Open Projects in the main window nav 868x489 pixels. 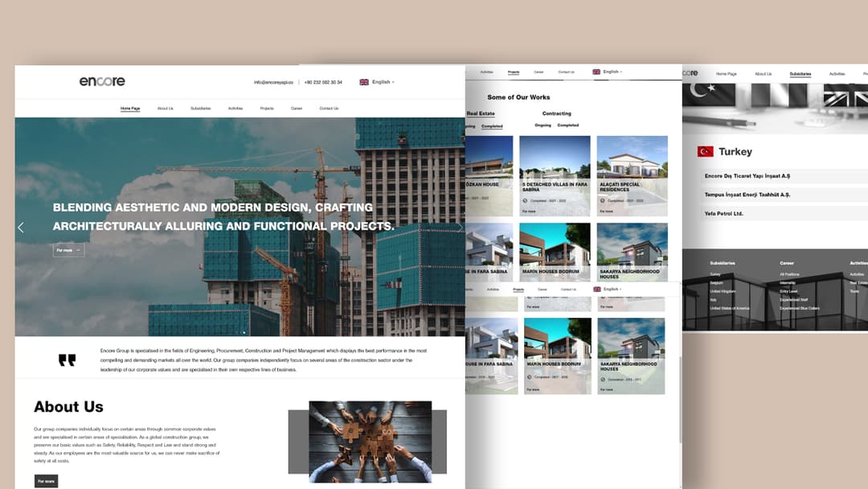tap(267, 109)
